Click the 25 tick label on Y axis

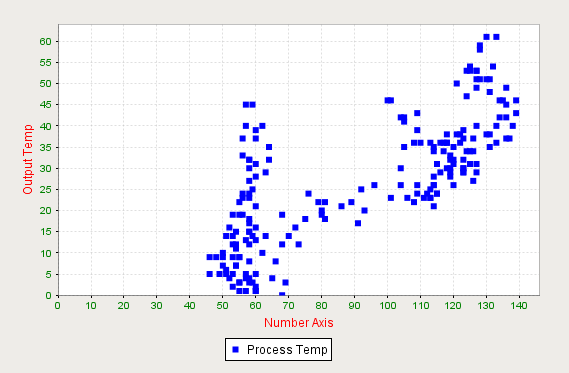click(46, 189)
